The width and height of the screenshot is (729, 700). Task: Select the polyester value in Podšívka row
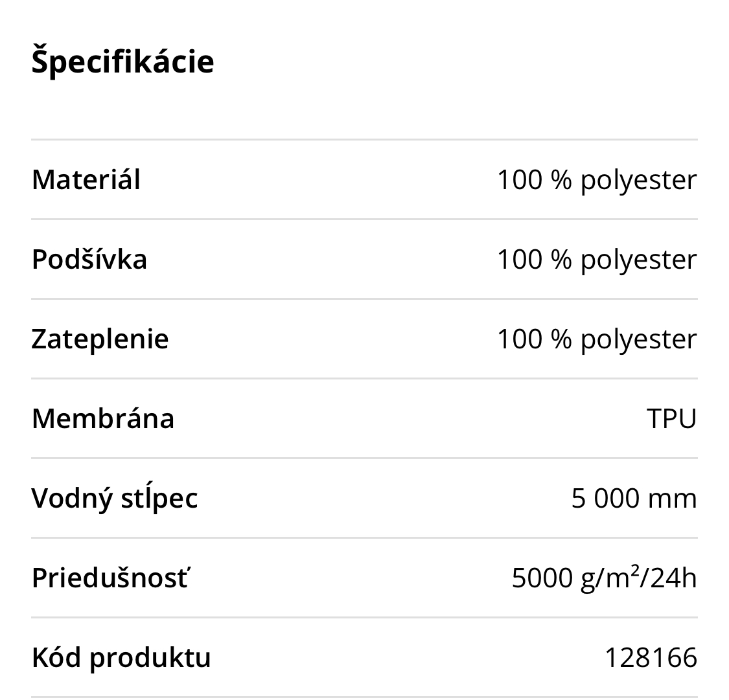click(596, 259)
